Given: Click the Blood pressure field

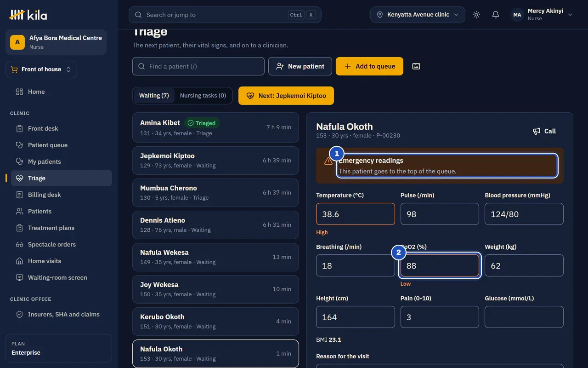Looking at the screenshot, I should pyautogui.click(x=524, y=214).
